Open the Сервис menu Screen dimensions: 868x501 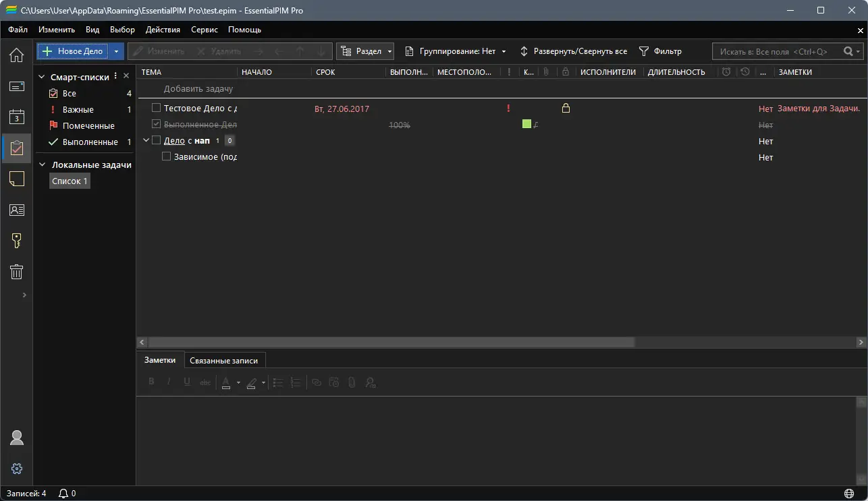click(x=205, y=30)
